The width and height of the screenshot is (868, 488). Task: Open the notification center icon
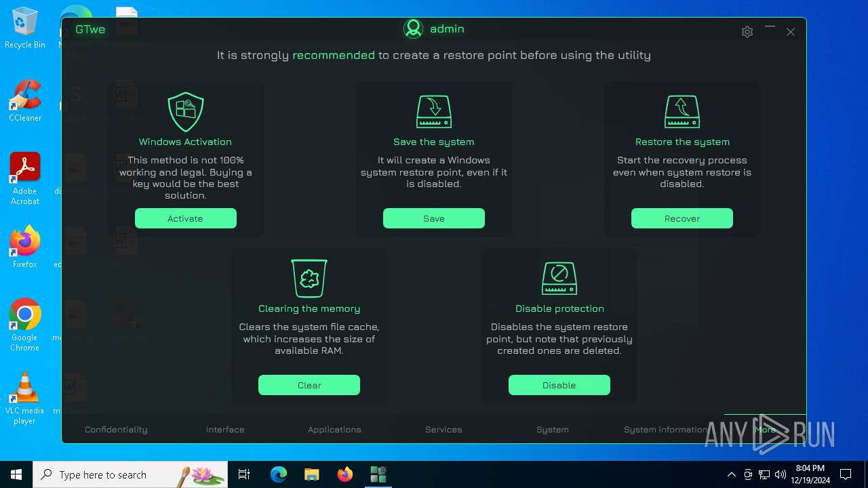tap(846, 474)
